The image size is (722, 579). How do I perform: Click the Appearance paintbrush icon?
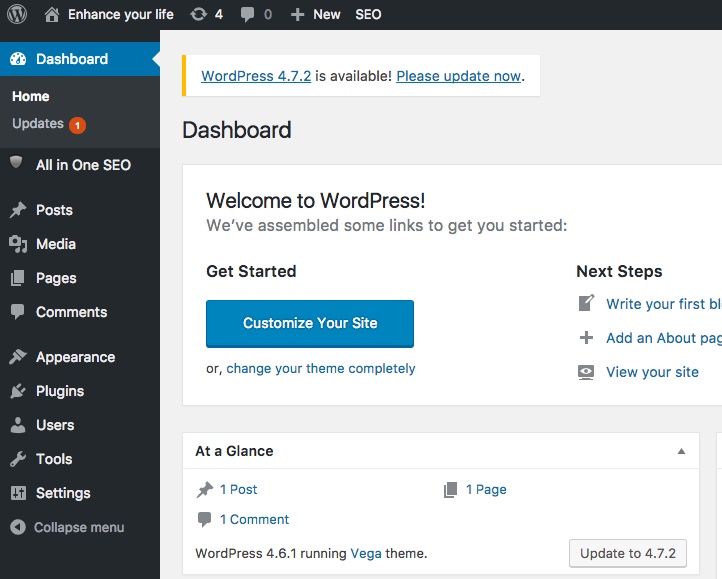(18, 357)
